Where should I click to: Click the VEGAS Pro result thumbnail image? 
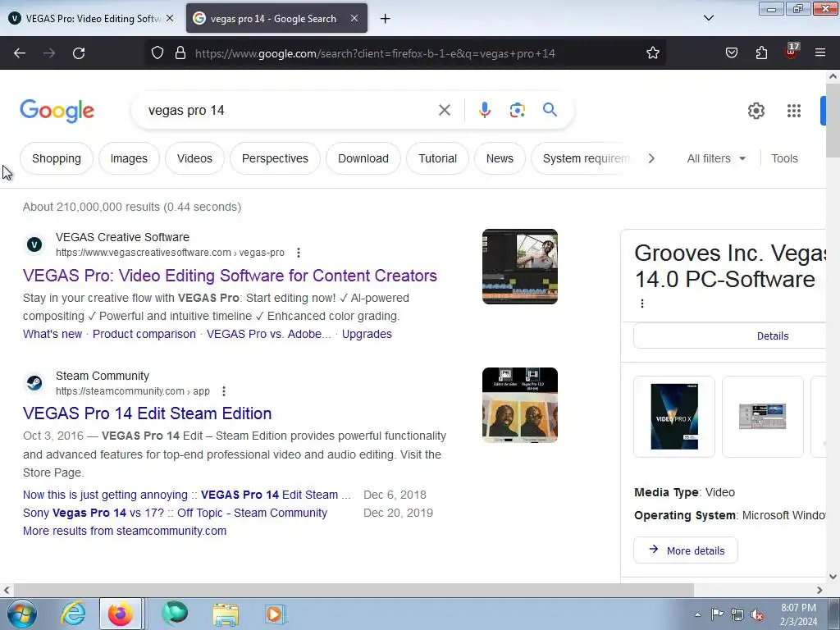[x=519, y=267]
